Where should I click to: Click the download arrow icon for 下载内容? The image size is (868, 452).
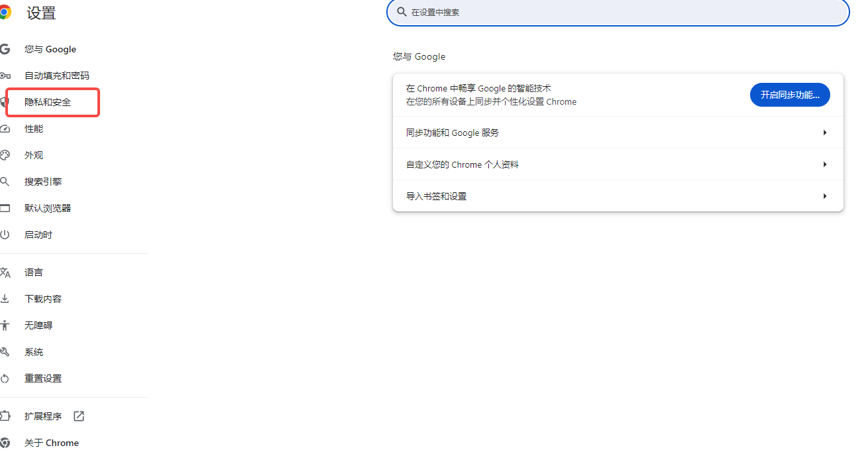pyautogui.click(x=5, y=299)
